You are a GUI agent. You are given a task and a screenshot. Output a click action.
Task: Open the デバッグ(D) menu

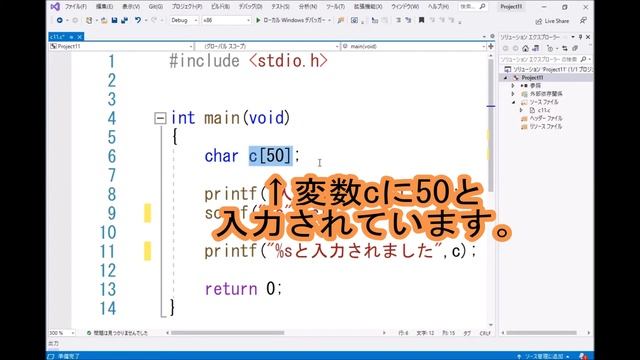pyautogui.click(x=250, y=7)
